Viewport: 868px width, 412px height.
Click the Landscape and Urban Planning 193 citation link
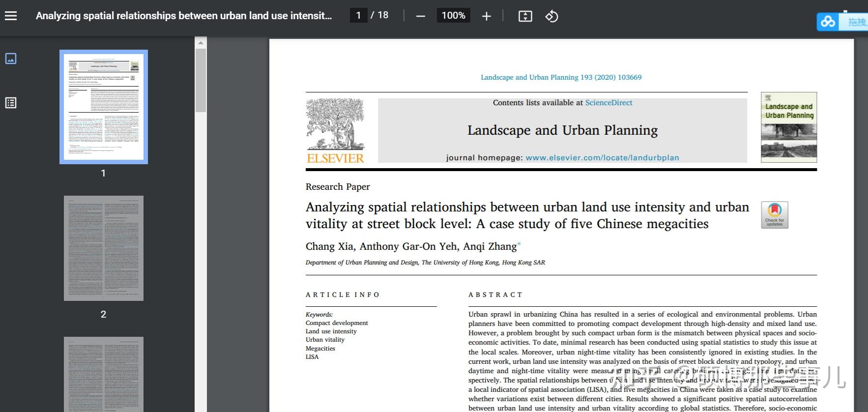pos(561,77)
